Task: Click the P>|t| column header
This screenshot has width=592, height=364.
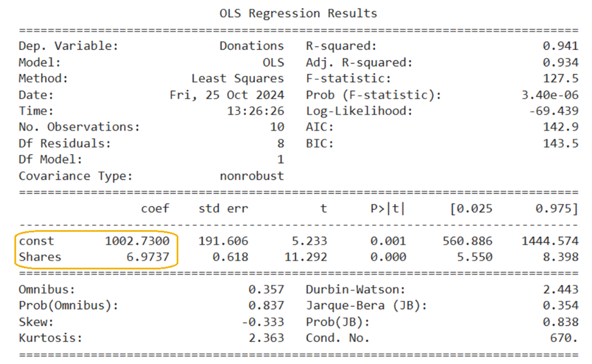Action: pos(386,209)
